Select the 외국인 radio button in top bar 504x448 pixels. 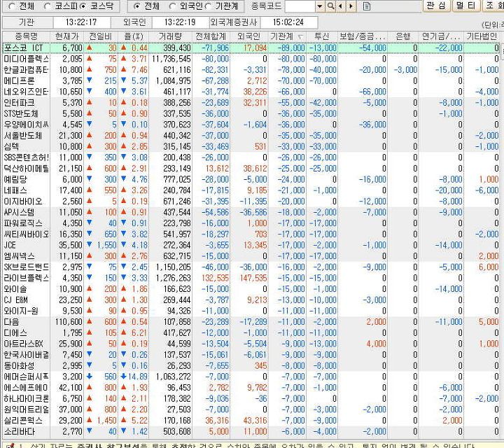point(173,6)
